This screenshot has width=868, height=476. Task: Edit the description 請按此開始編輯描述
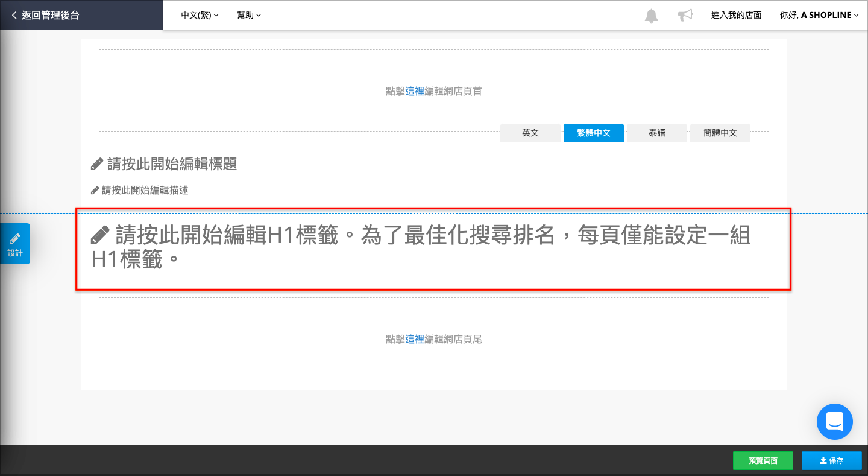(x=145, y=190)
